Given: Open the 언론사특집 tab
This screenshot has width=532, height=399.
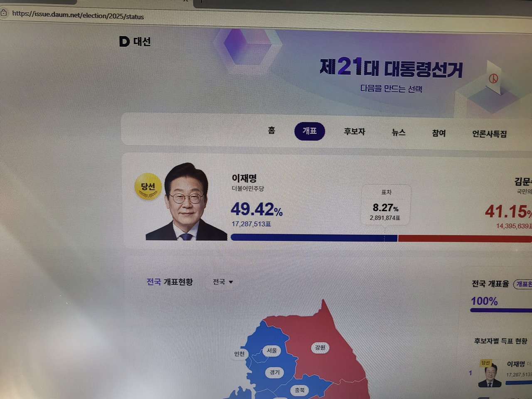Looking at the screenshot, I should [489, 134].
